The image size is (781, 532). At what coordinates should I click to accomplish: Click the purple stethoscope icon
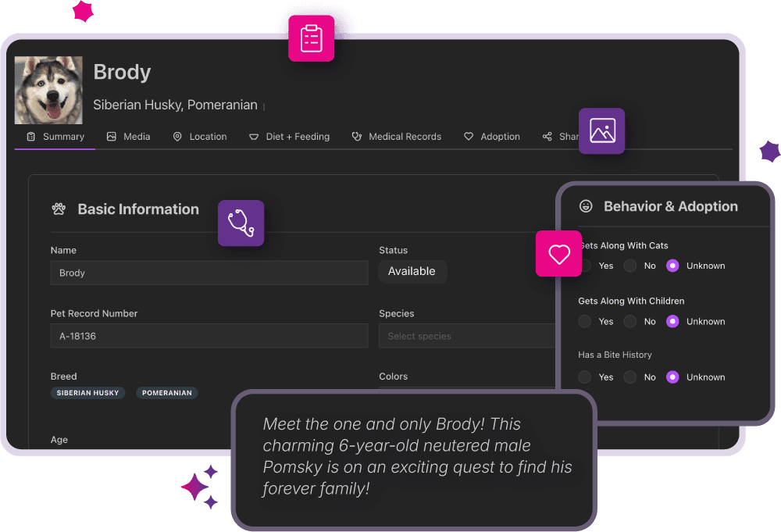click(x=241, y=223)
